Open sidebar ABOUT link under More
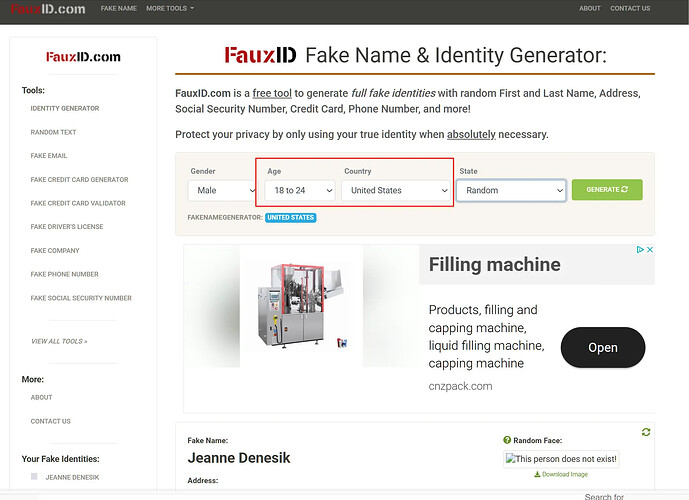This screenshot has height=500, width=689. click(x=41, y=397)
